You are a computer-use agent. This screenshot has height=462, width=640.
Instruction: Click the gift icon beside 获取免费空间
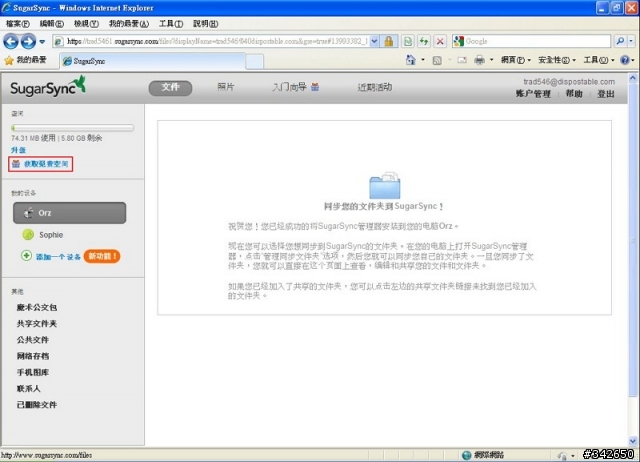tap(16, 164)
